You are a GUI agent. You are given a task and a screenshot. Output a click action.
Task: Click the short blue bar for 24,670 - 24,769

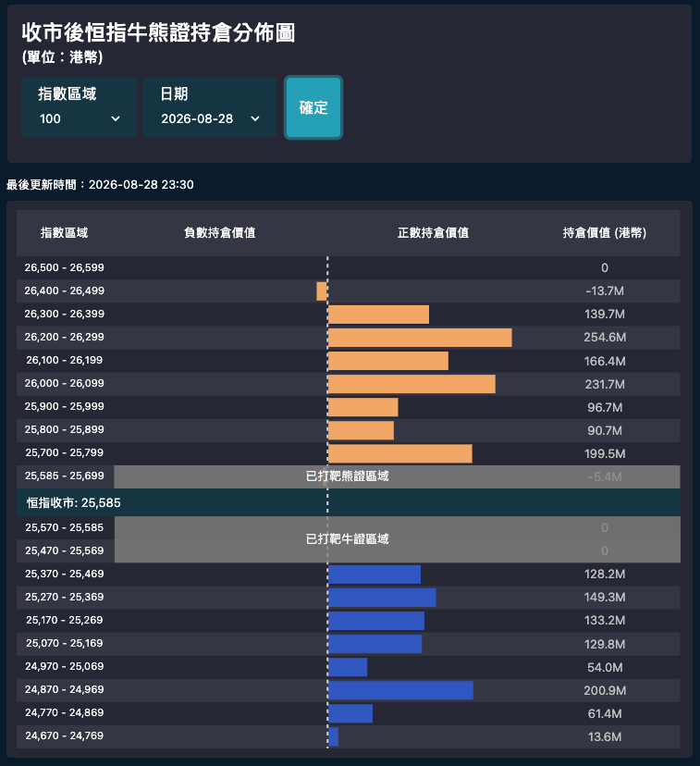tap(334, 736)
